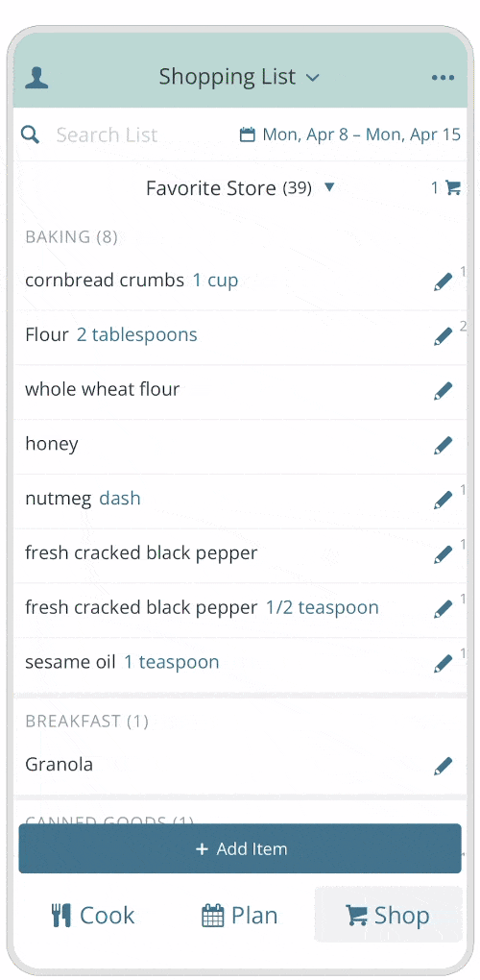Open the Favorite Store dropdown arrow

[x=329, y=187]
